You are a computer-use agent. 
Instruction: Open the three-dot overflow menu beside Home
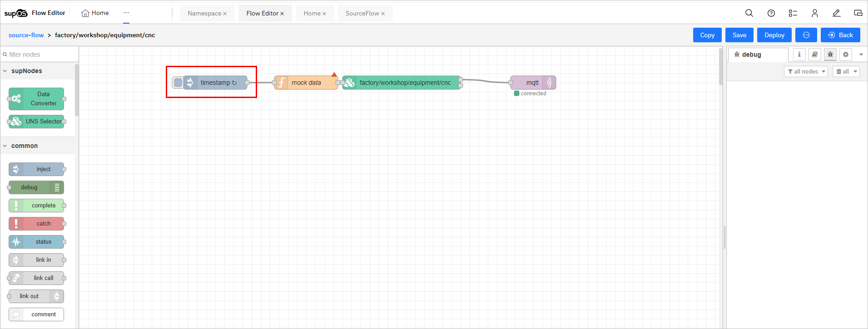tap(126, 13)
